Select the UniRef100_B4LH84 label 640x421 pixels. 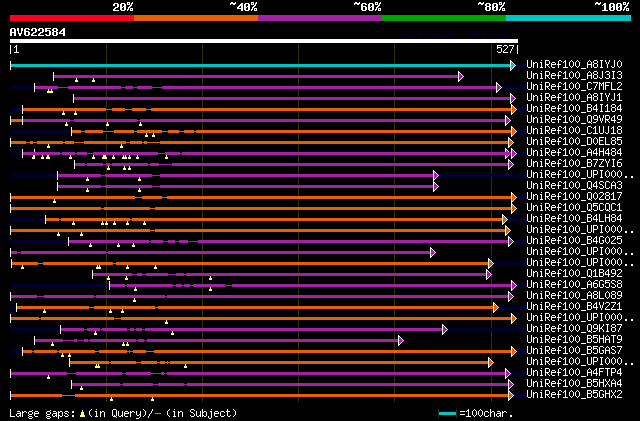coord(574,218)
